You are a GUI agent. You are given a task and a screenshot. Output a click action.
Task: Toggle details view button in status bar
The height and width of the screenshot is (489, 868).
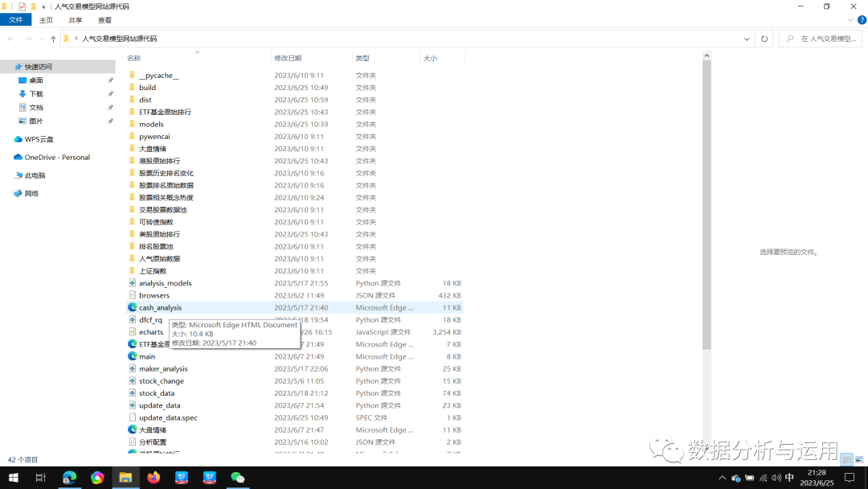pyautogui.click(x=847, y=460)
